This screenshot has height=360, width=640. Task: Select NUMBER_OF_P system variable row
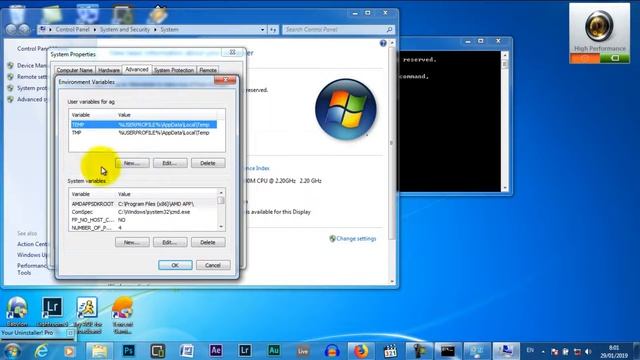144,227
